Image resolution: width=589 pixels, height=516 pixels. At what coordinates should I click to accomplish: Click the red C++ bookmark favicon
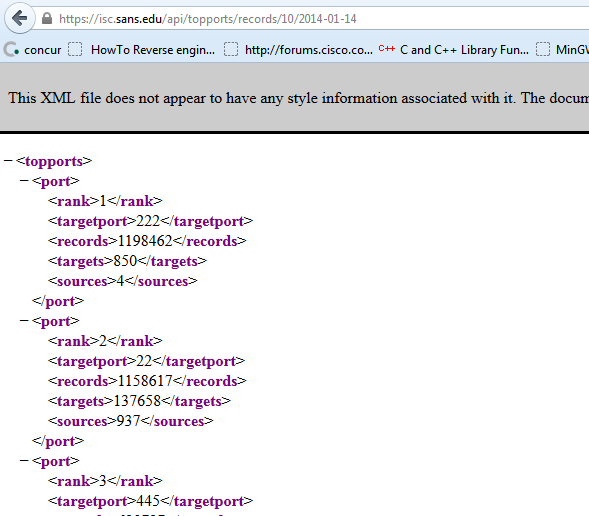387,48
